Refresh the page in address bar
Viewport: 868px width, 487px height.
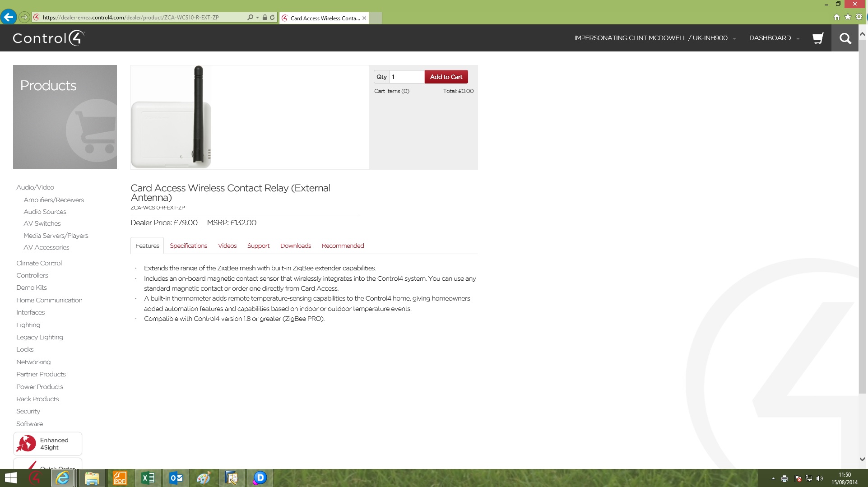[272, 17]
